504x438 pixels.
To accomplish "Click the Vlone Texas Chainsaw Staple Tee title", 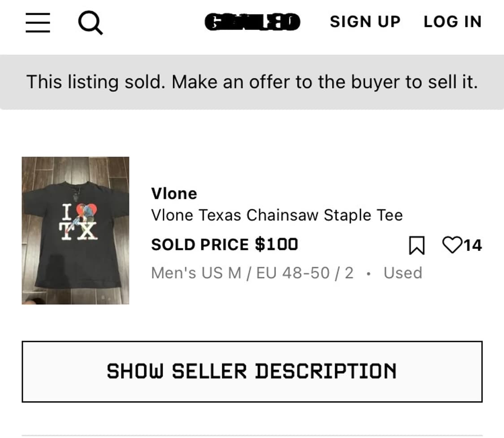I will pos(277,215).
